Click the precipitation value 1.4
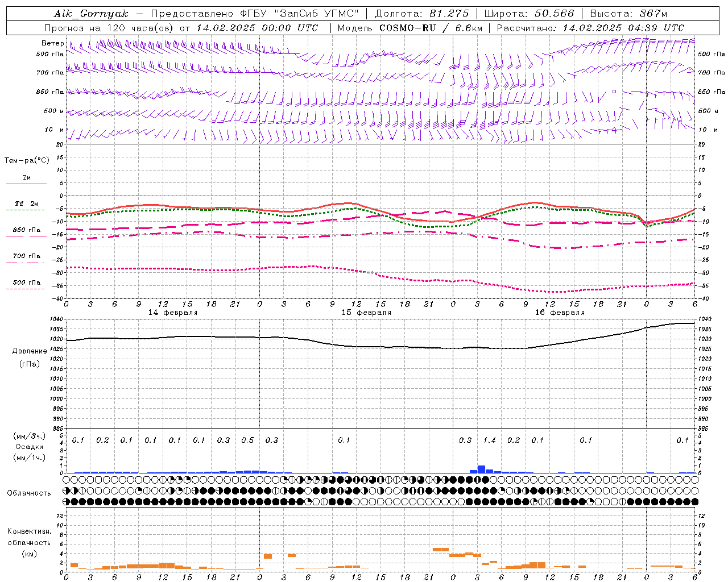Image resolution: width=728 pixels, height=582 pixels. 489,440
